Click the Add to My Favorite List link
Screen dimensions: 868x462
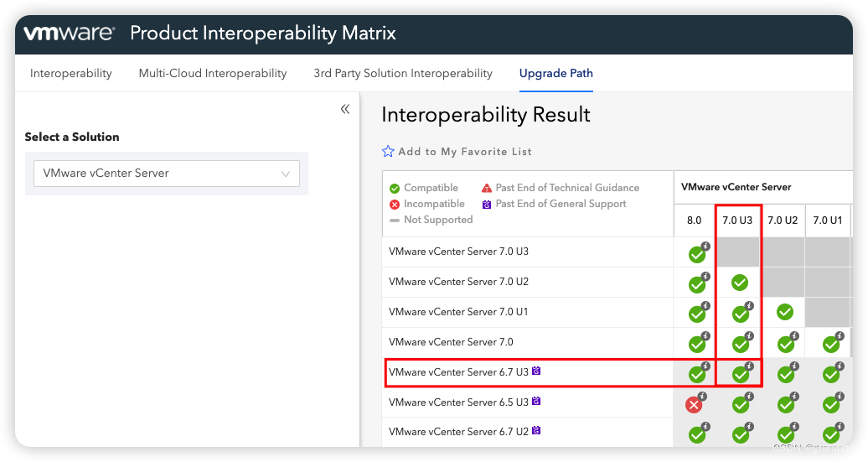click(x=465, y=151)
